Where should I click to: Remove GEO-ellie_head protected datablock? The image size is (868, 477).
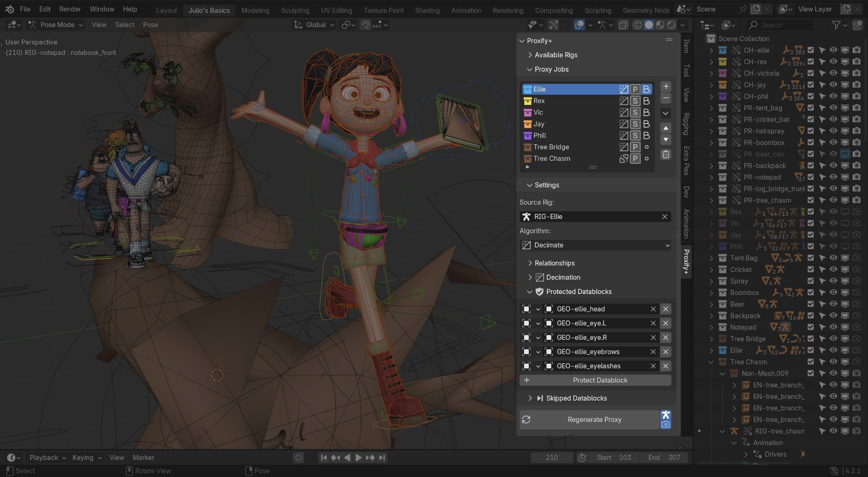click(666, 309)
